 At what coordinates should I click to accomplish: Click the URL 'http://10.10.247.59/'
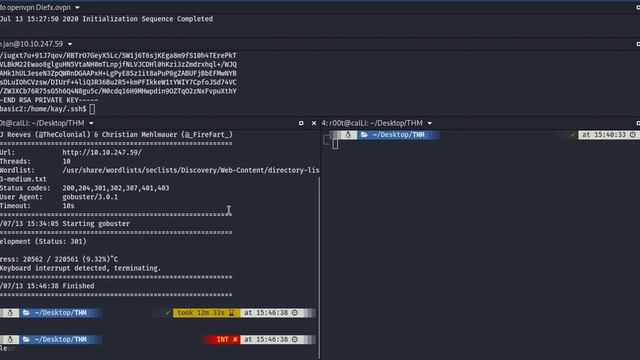click(x=102, y=152)
